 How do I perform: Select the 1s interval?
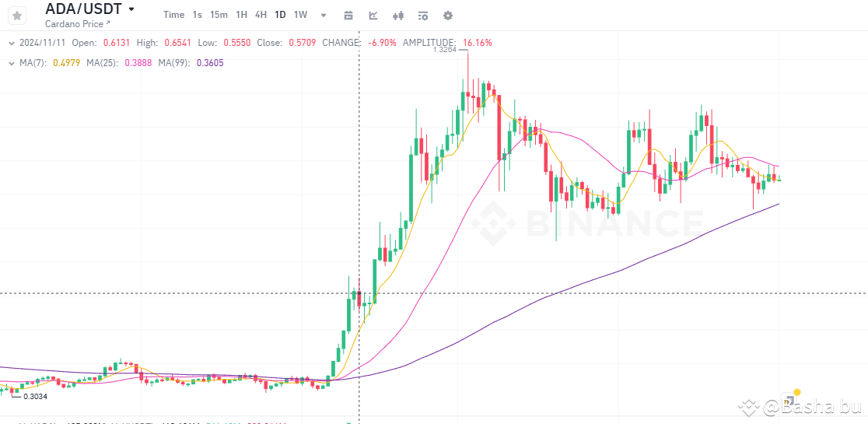[198, 15]
